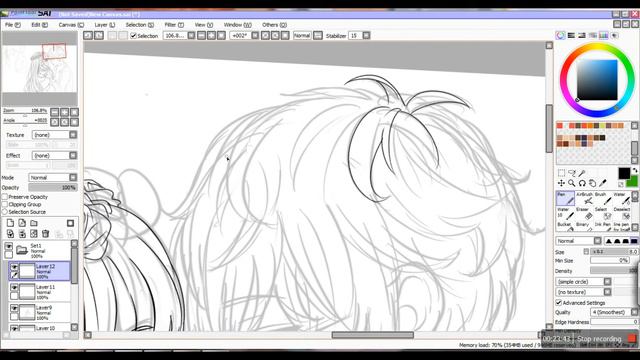Select the Hand pan tool
The height and width of the screenshot is (360, 640).
(x=592, y=183)
